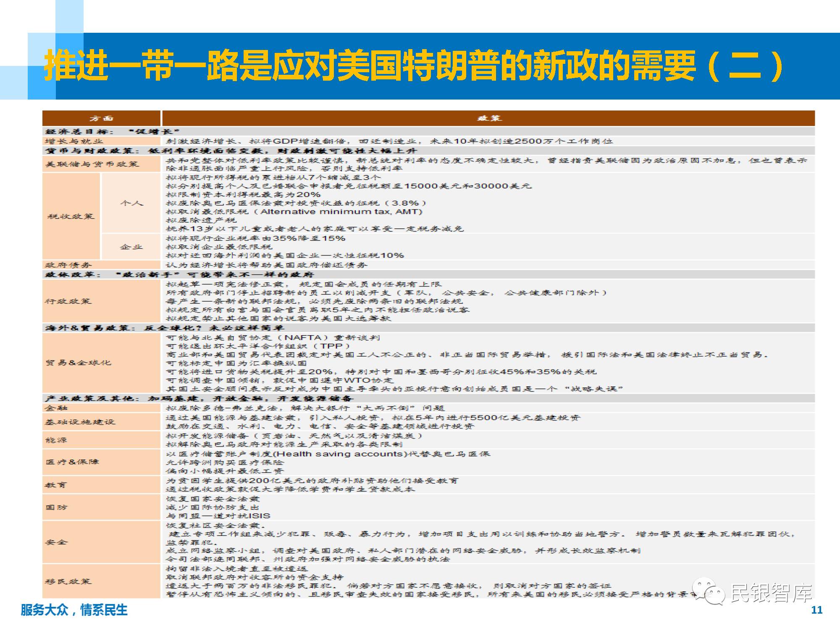
Task: Click the 企业 tax sub-category cell
Action: [x=131, y=247]
